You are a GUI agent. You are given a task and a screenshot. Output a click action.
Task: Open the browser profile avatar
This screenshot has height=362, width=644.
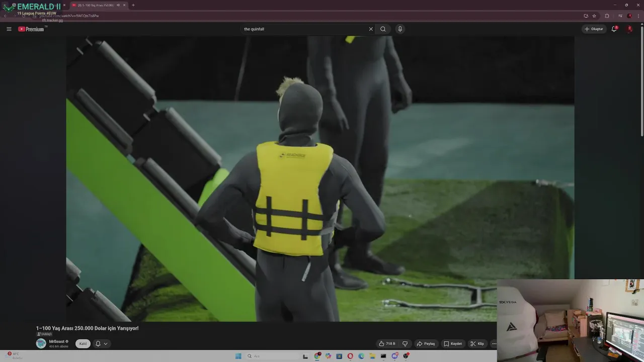click(x=629, y=16)
